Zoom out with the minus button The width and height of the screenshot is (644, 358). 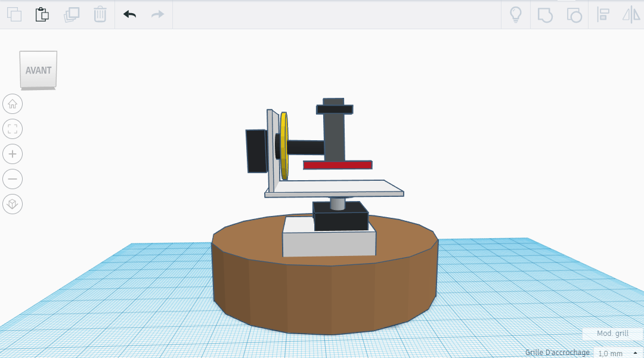(13, 179)
